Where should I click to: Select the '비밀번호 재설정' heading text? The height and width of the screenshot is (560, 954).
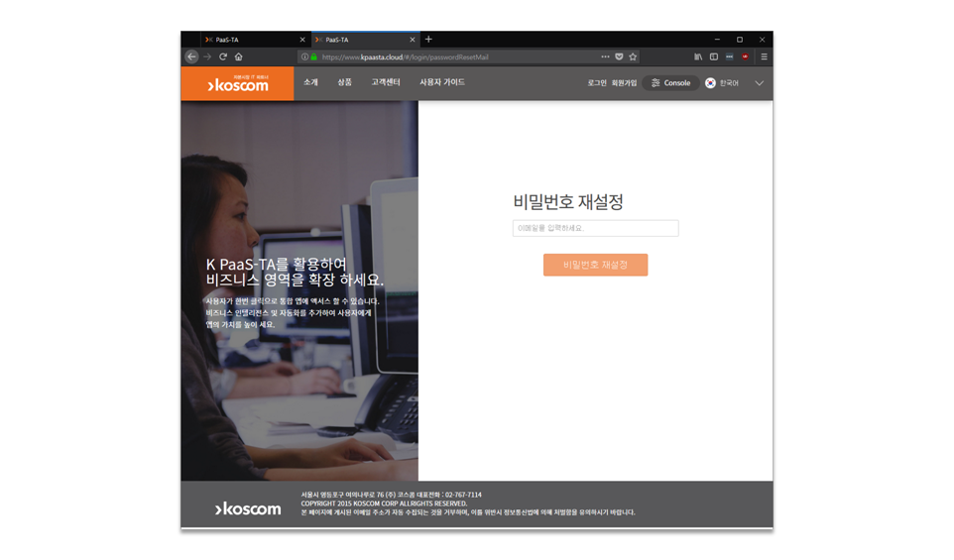[x=568, y=202]
